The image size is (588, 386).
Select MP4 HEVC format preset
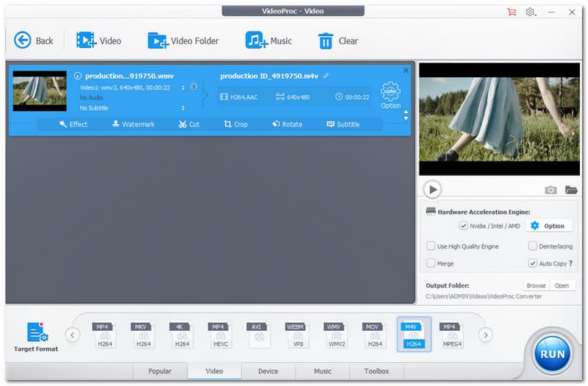tap(220, 335)
